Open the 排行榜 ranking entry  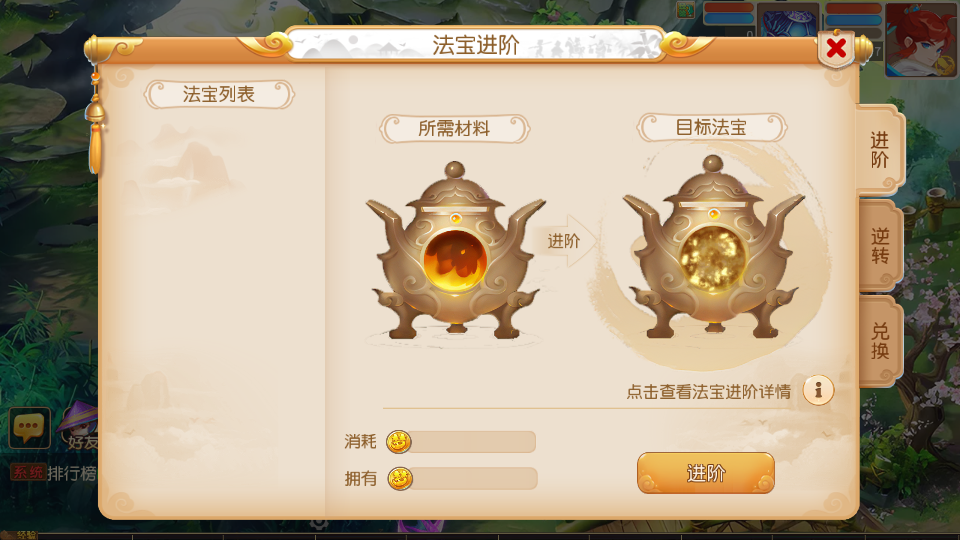point(72,473)
